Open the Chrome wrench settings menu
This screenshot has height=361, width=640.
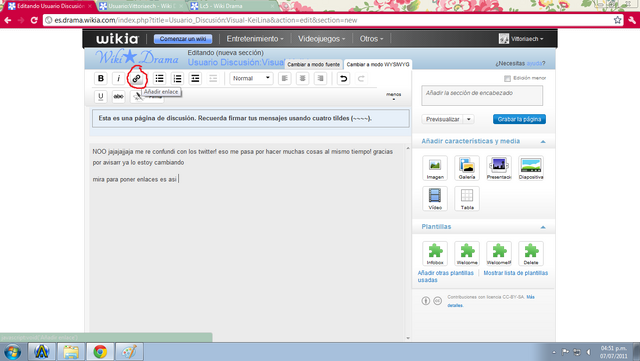[632, 20]
